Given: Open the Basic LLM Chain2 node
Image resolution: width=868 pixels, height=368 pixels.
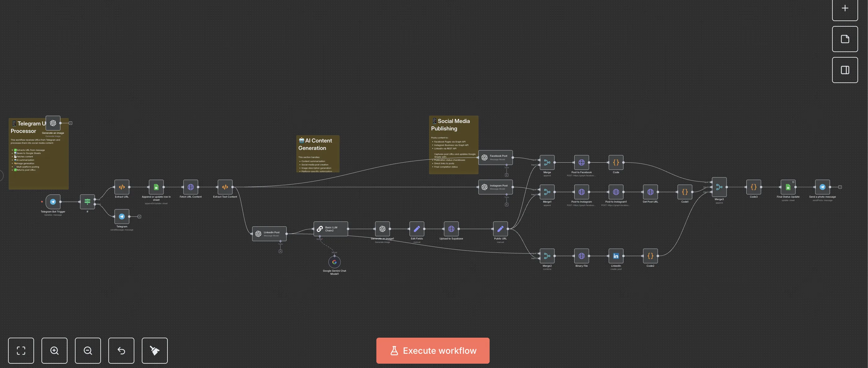Looking at the screenshot, I should point(331,229).
